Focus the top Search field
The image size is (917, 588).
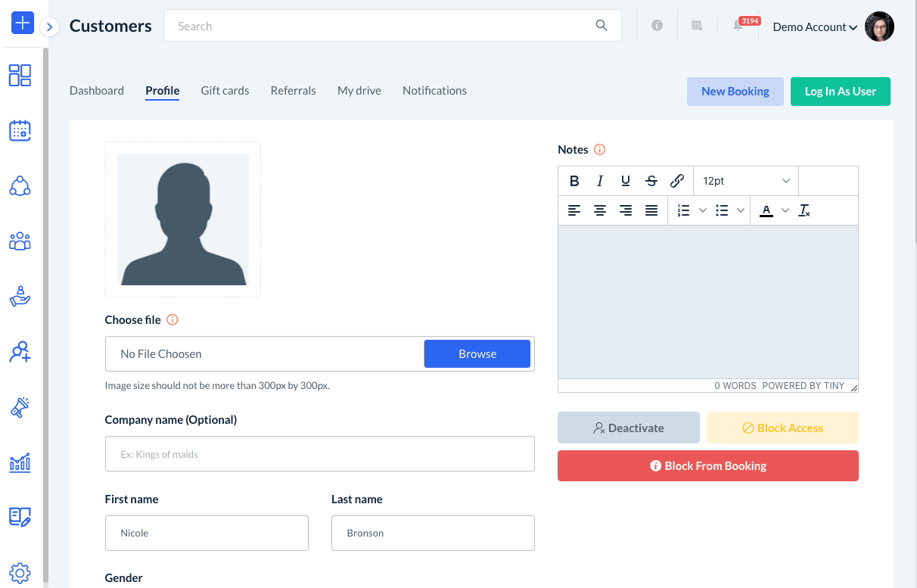pos(393,26)
